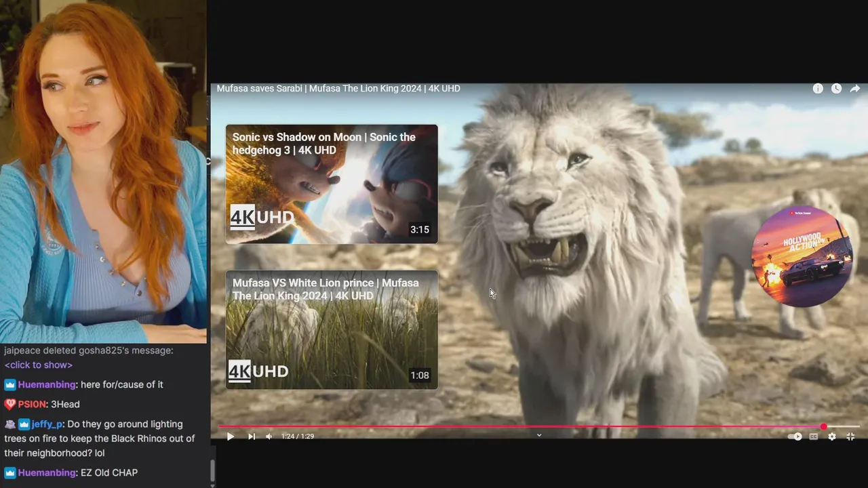Click the 1:24 / 1:29 time display

pos(298,436)
